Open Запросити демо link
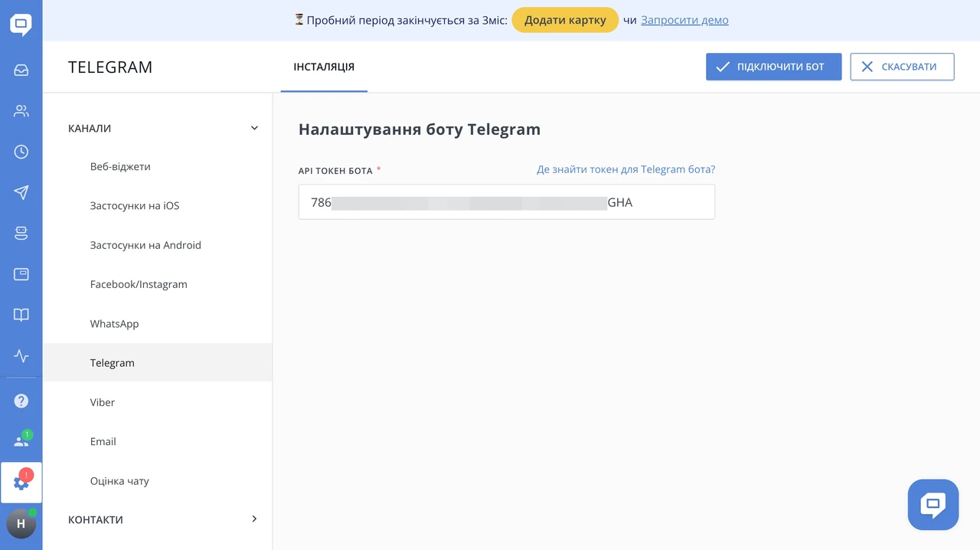Viewport: 980px width, 550px height. coord(684,20)
